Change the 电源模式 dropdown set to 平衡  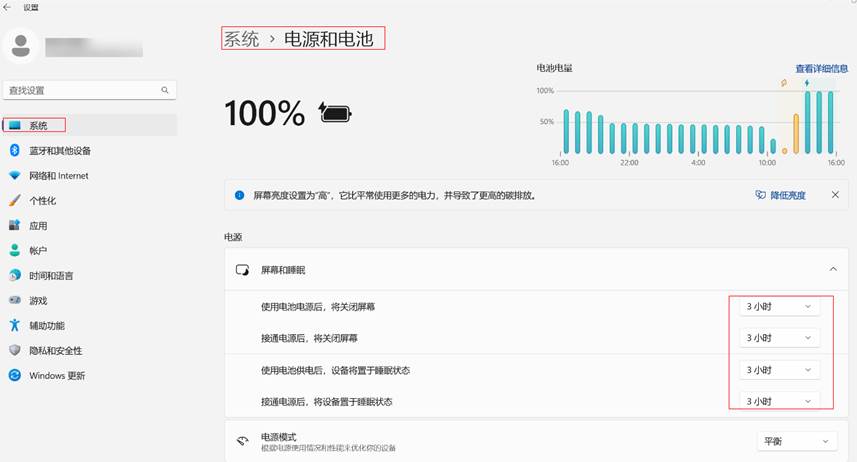click(x=797, y=441)
